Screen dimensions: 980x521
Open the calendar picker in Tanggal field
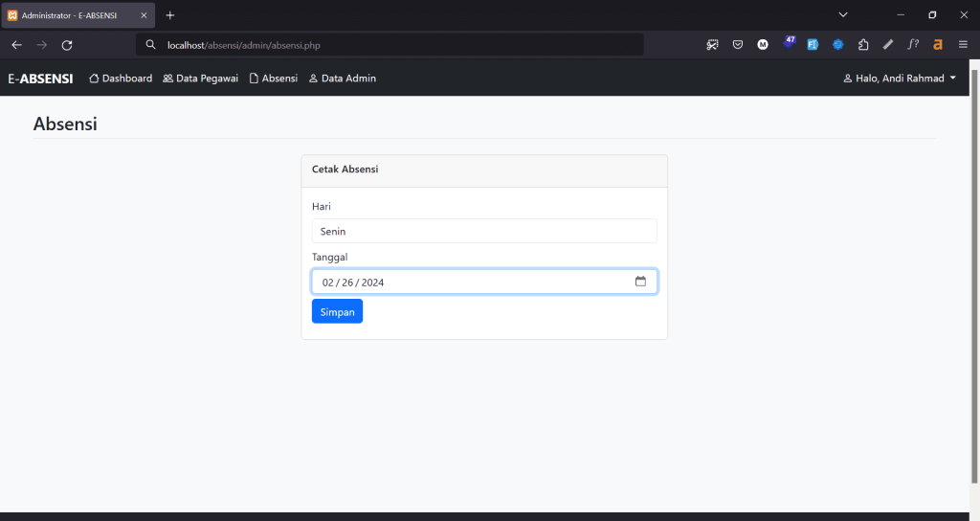(x=640, y=282)
